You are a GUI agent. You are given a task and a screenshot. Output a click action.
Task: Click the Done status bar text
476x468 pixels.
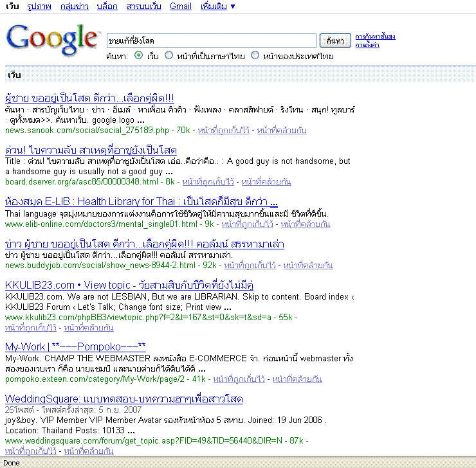[12, 463]
